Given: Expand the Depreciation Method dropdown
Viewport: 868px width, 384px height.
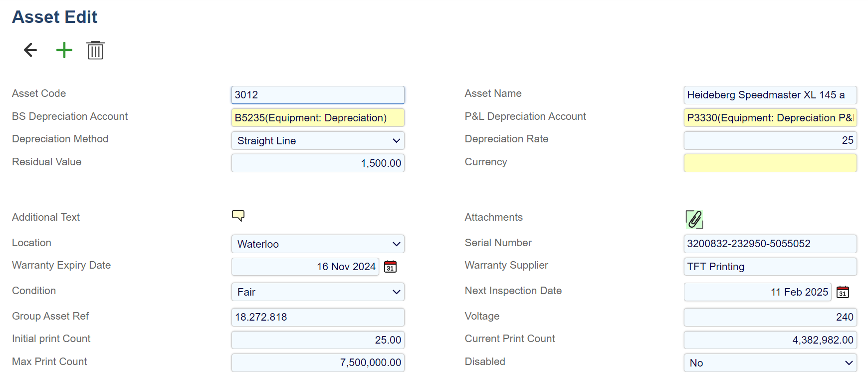Looking at the screenshot, I should 318,141.
